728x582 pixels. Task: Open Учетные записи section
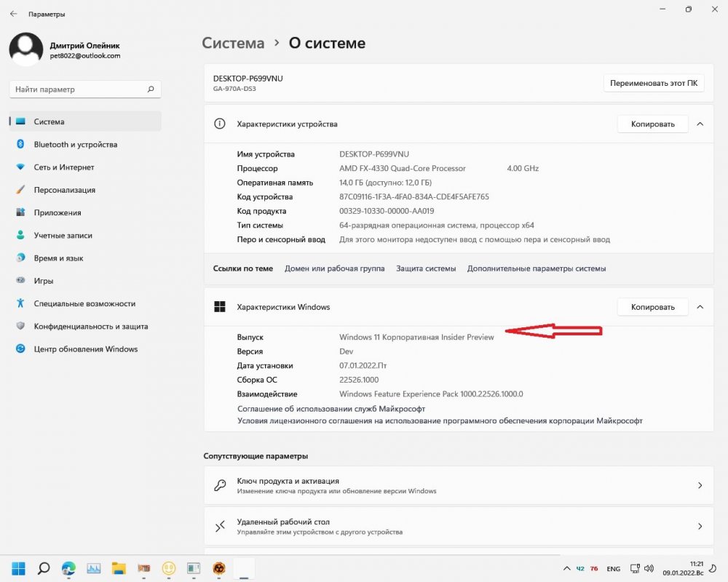(85, 235)
